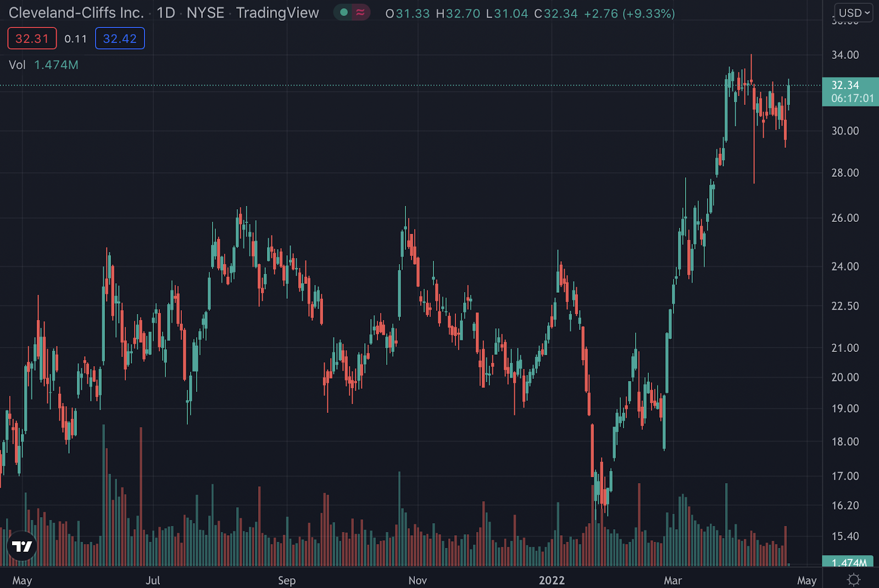Click the 30.00 price axis label
879x588 pixels.
[x=845, y=131]
